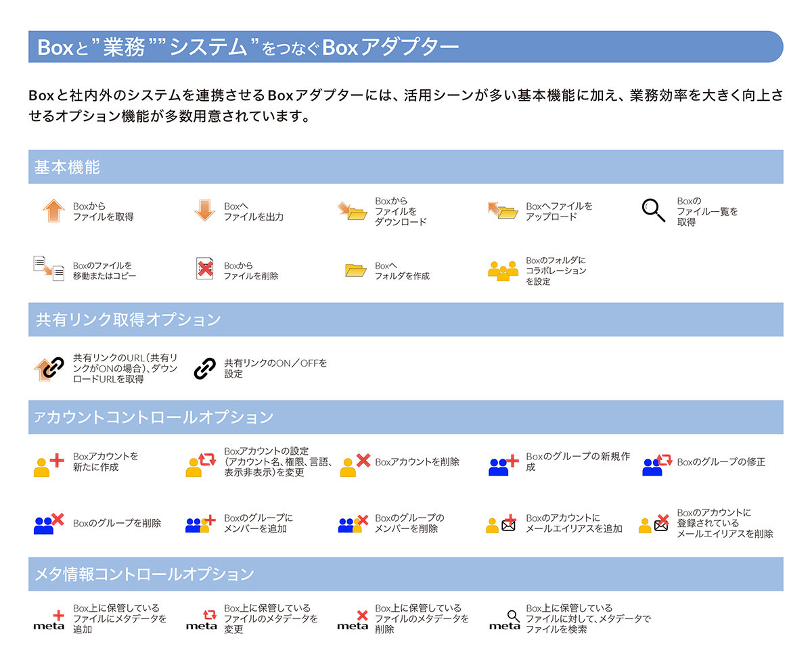Image resolution: width=812 pixels, height=659 pixels.
Task: Select the '共有リンク取得オプション' section header
Action: coord(406,319)
